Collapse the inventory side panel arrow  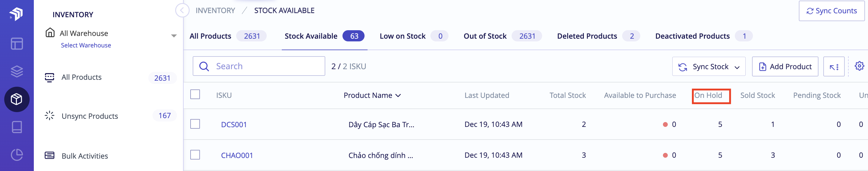click(182, 11)
